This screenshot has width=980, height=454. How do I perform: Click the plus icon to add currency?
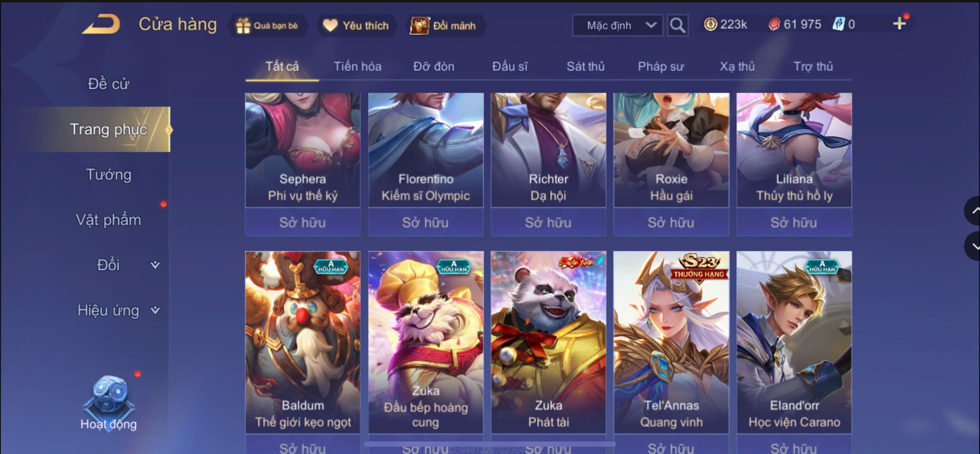coord(899,23)
